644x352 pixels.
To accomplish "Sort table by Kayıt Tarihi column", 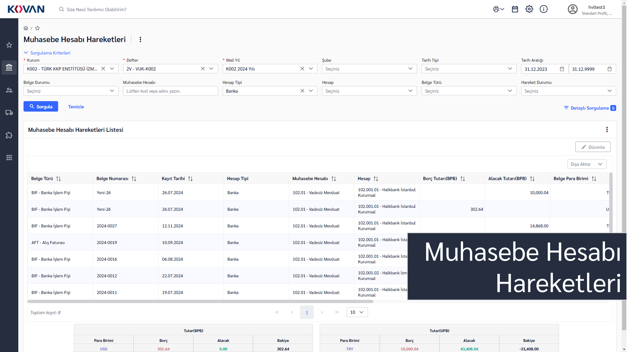I will (x=190, y=179).
